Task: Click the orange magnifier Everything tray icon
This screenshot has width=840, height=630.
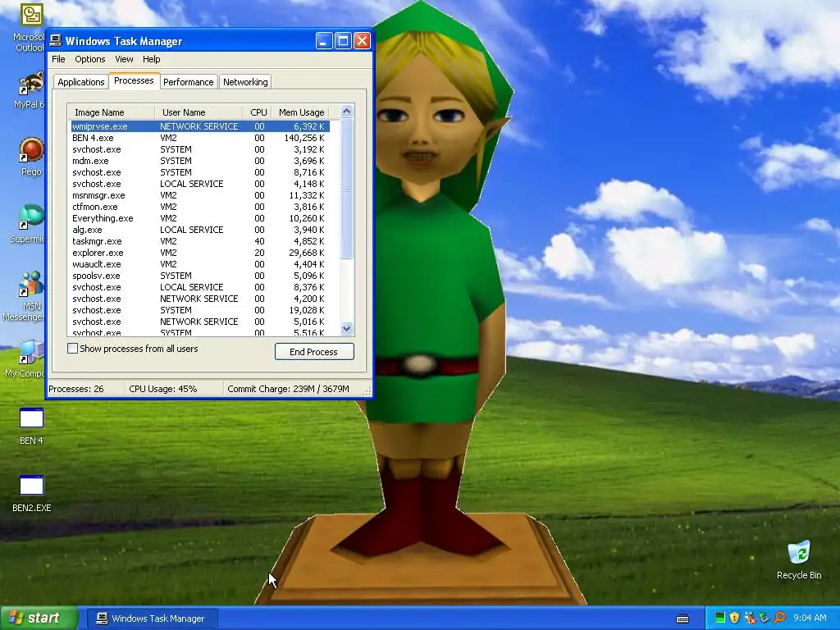Action: coord(779,618)
